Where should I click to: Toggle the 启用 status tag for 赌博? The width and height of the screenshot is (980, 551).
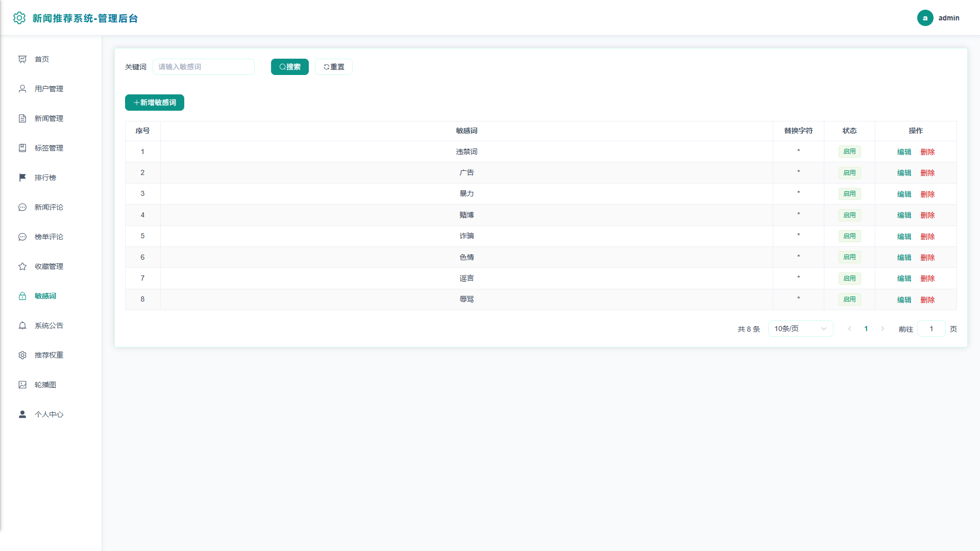tap(849, 215)
